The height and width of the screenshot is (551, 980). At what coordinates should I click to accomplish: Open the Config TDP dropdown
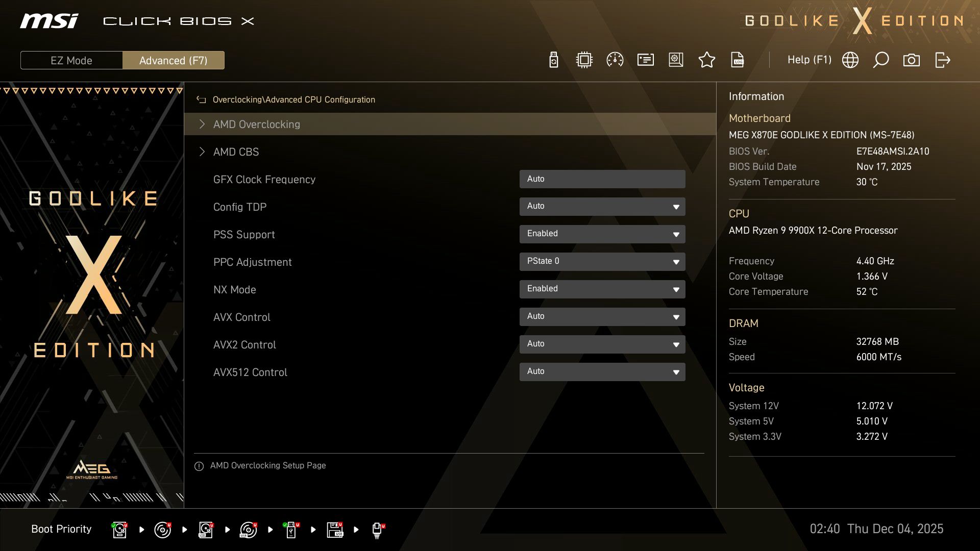(602, 207)
